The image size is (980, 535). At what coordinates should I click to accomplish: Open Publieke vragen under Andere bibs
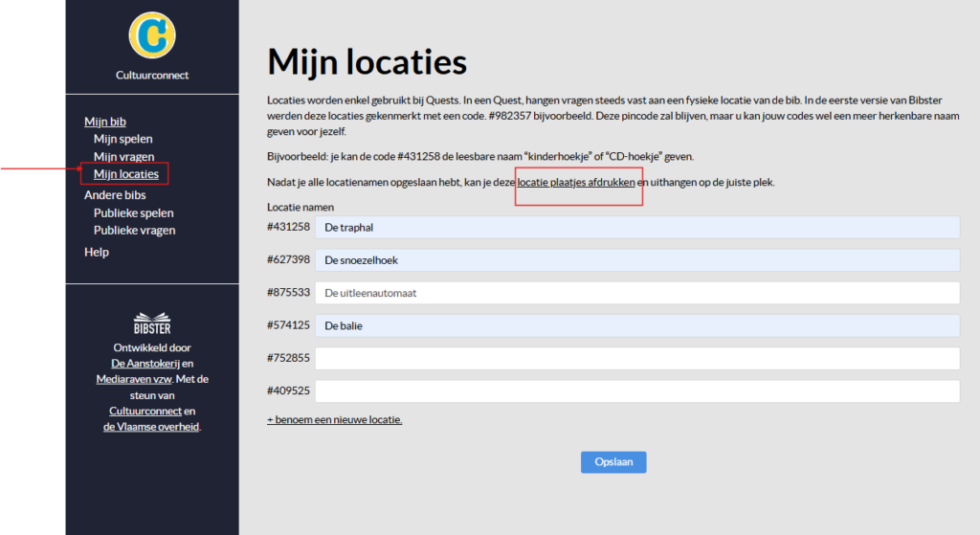tap(134, 230)
